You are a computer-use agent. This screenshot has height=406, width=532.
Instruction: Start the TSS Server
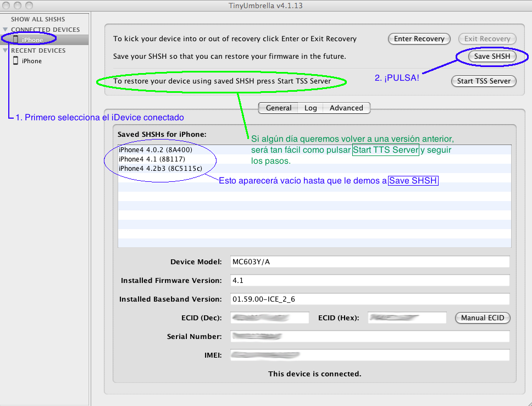coord(484,81)
